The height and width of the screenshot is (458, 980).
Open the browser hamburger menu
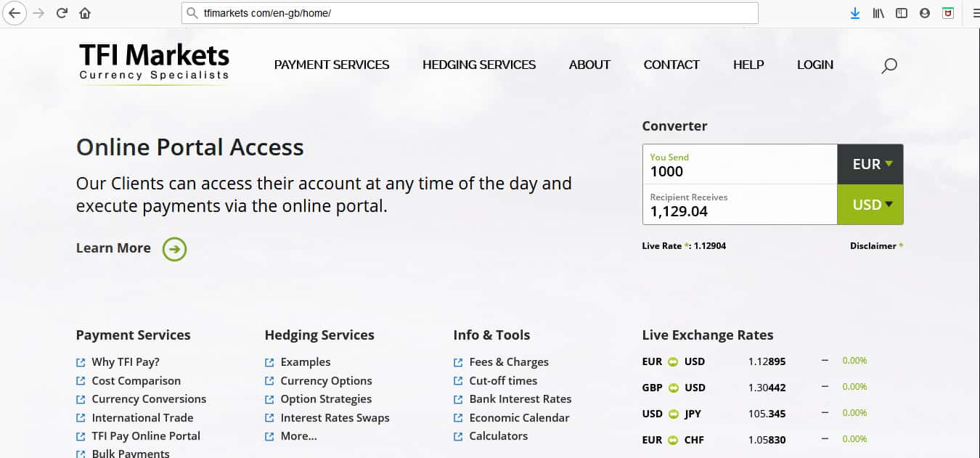click(x=975, y=13)
